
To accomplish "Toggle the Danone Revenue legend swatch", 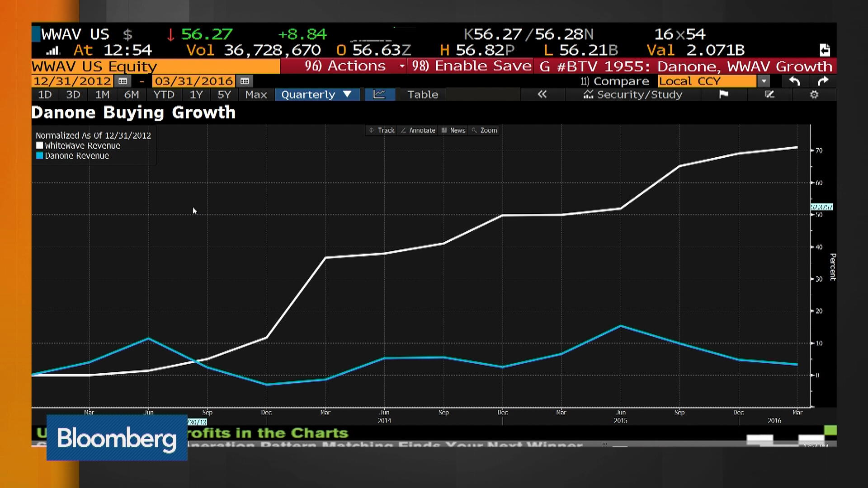I will click(39, 155).
